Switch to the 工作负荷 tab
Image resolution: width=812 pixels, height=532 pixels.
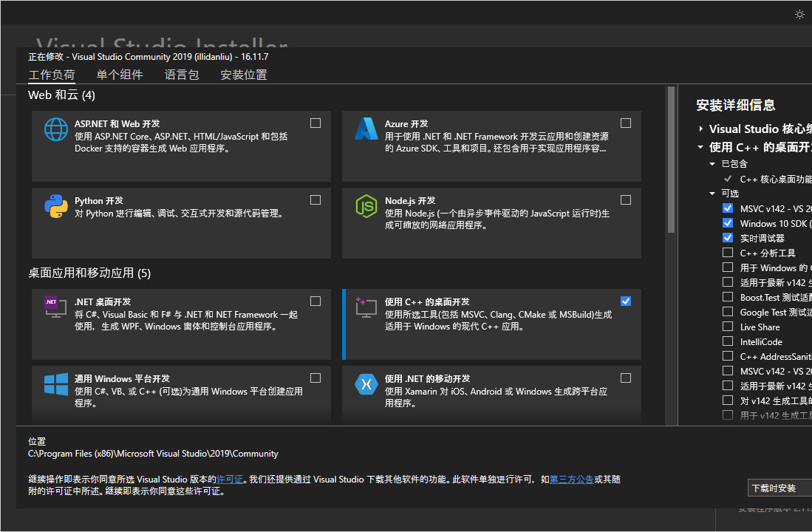pos(52,75)
